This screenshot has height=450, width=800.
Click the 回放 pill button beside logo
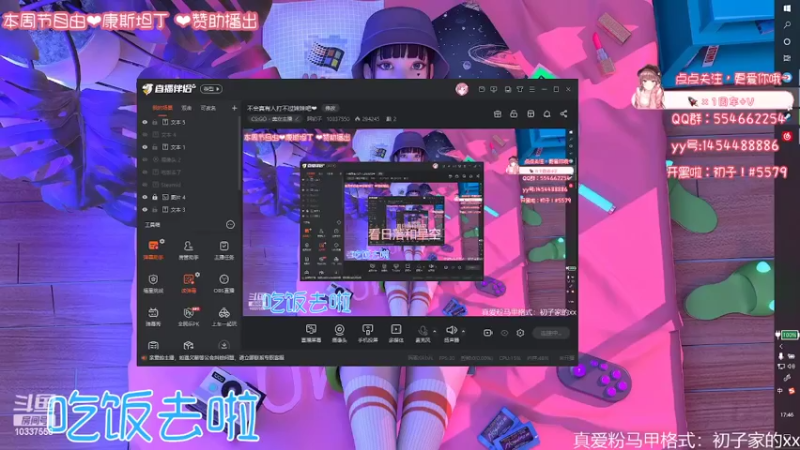211,89
